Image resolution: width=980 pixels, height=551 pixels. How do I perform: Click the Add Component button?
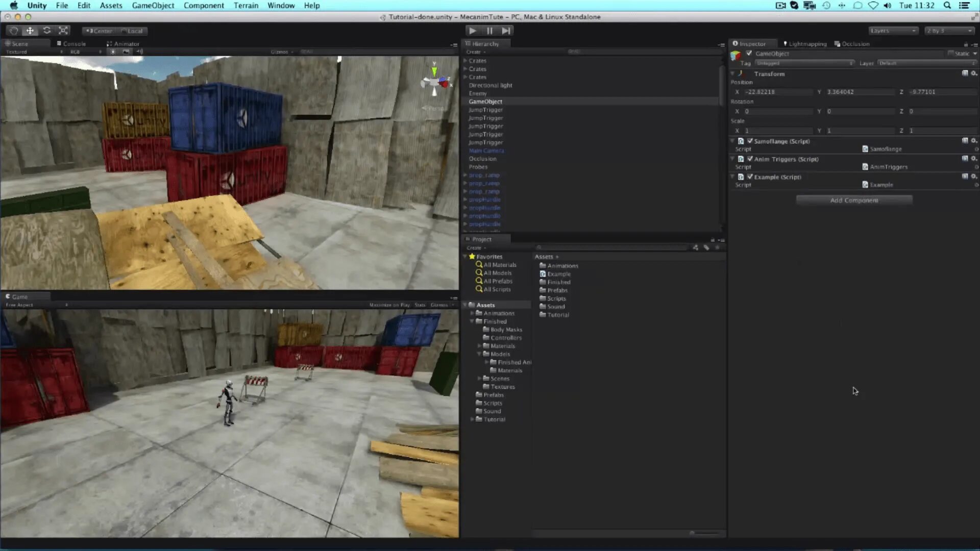[x=854, y=200]
